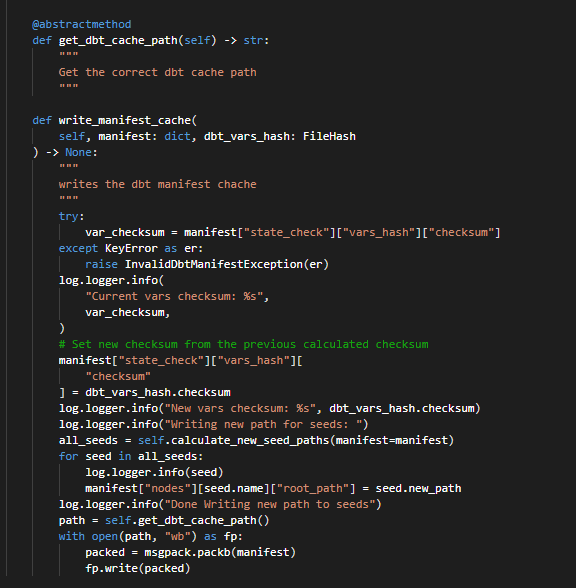The height and width of the screenshot is (588, 576).
Task: Click the @abstractmethod decorator
Action: (82, 24)
